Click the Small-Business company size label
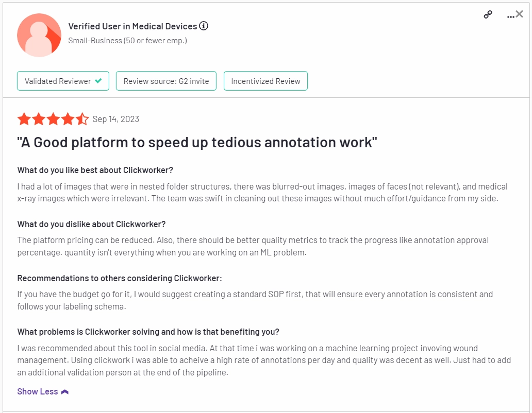Screen dimensions: 532x413 pos(127,40)
